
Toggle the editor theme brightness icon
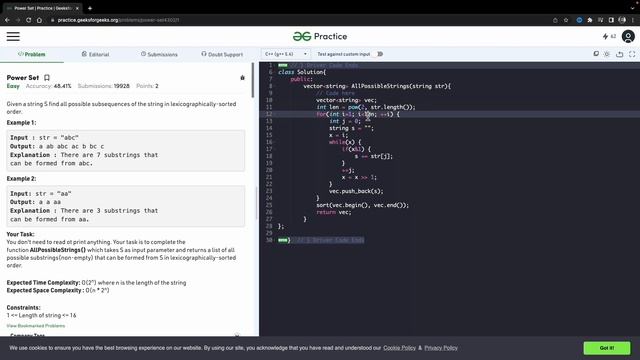click(607, 54)
